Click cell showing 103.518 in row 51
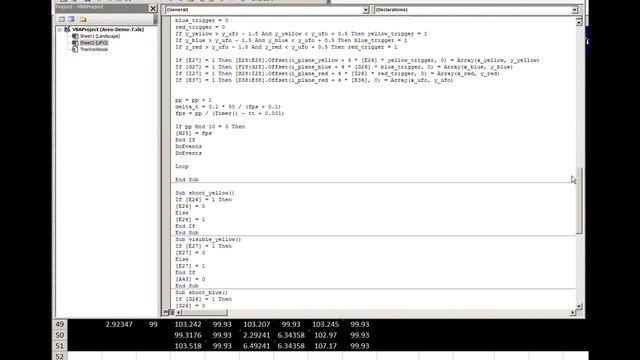The image size is (640, 360). coord(188,346)
